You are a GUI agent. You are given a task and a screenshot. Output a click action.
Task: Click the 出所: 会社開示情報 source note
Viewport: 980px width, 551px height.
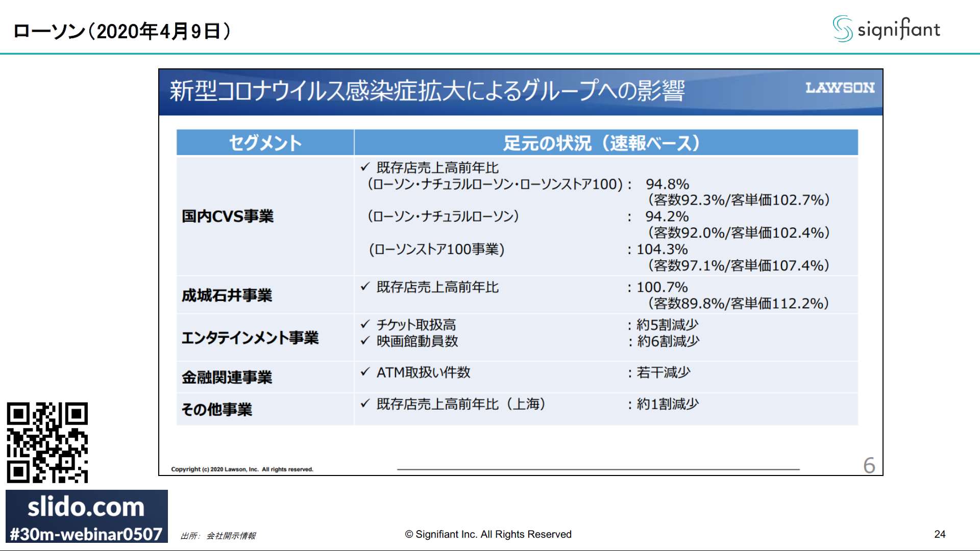(218, 536)
